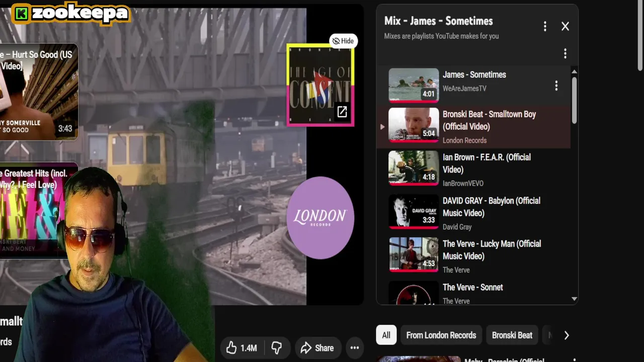
Task: Open more actions ellipsis beside Share
Action: pos(355,348)
